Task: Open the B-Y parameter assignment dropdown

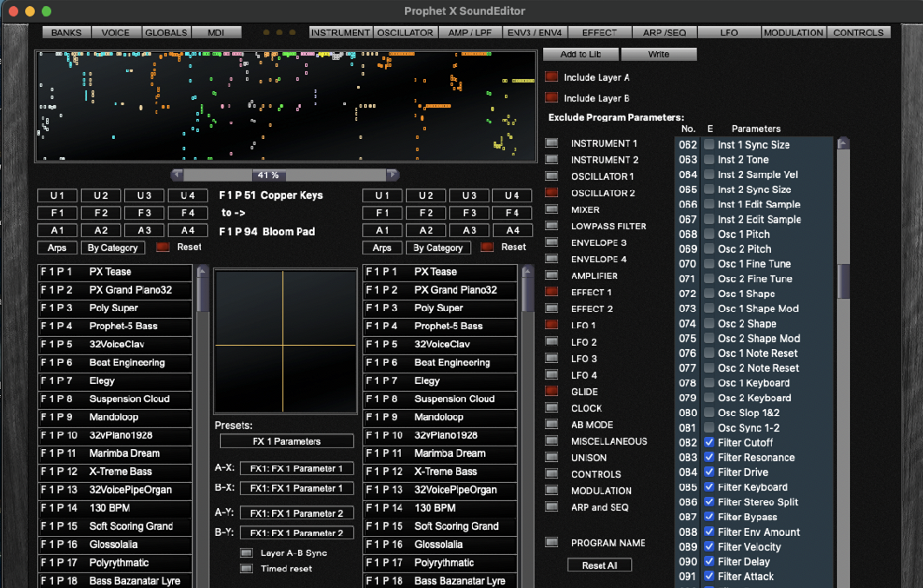Action: pyautogui.click(x=296, y=533)
